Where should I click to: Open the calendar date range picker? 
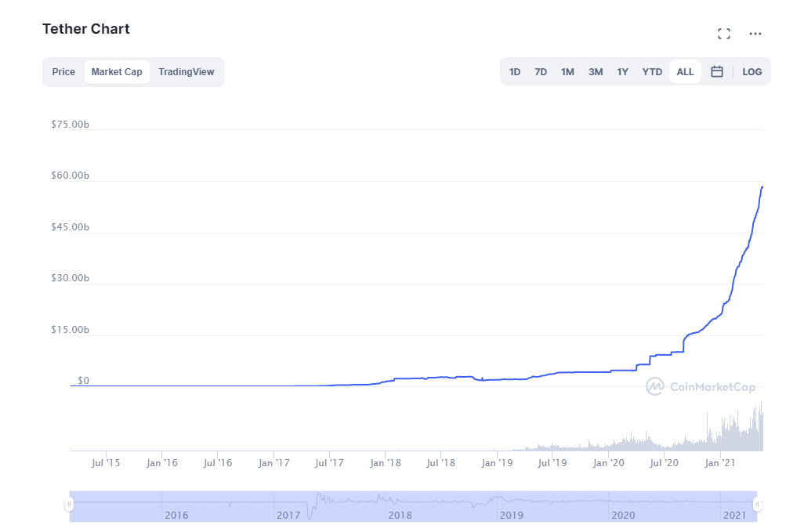click(x=716, y=72)
